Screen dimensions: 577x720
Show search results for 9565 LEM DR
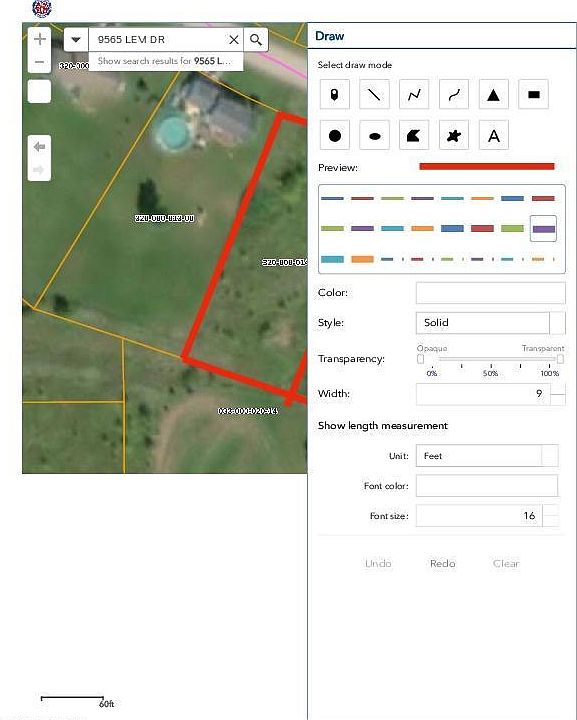pos(165,61)
